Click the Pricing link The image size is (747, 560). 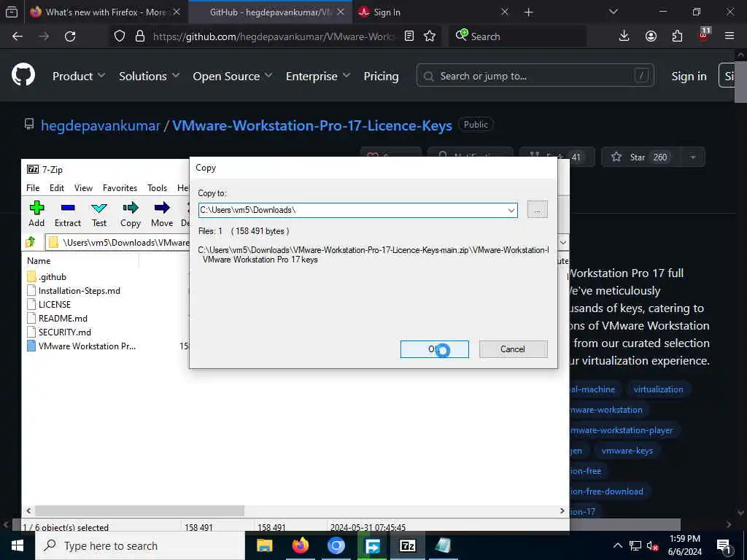(x=381, y=76)
